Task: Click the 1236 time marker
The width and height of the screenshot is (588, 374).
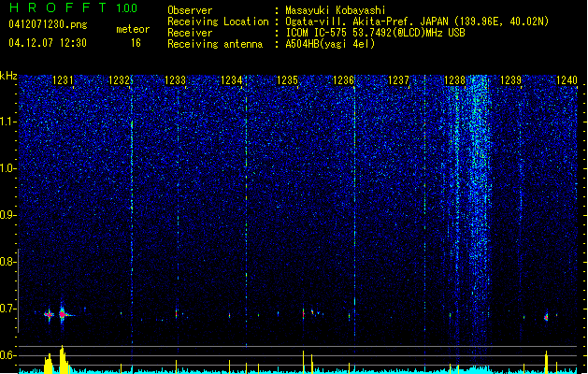Action: [343, 80]
